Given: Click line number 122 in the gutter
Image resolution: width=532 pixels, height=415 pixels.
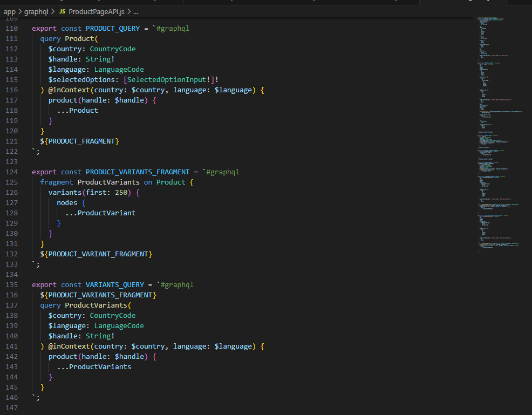Looking at the screenshot, I should pos(11,151).
